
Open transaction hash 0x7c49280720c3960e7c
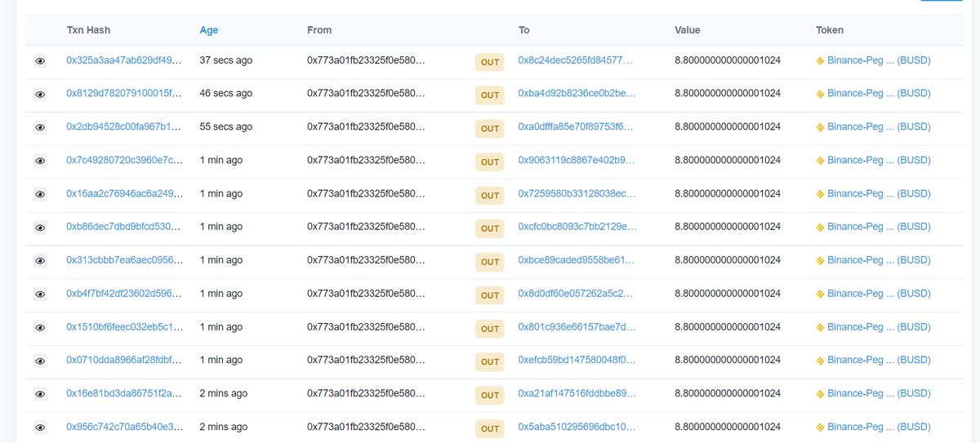(124, 160)
